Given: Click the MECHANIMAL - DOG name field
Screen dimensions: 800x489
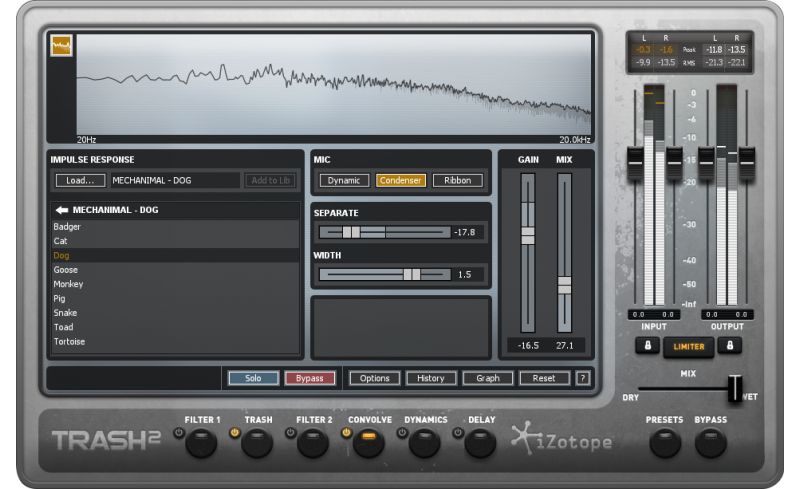Looking at the screenshot, I should coord(175,180).
